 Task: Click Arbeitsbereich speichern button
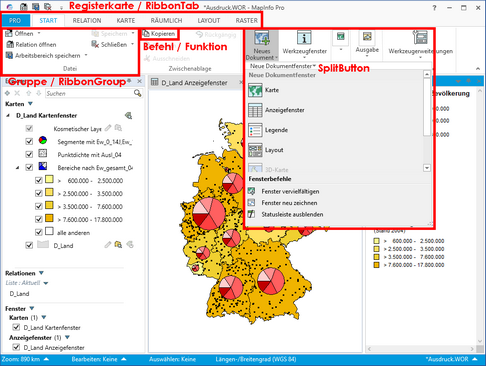click(x=47, y=56)
